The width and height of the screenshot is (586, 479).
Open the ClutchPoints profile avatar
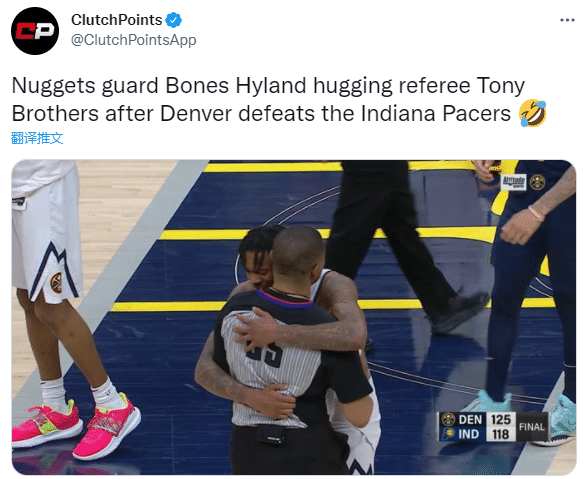(x=35, y=31)
